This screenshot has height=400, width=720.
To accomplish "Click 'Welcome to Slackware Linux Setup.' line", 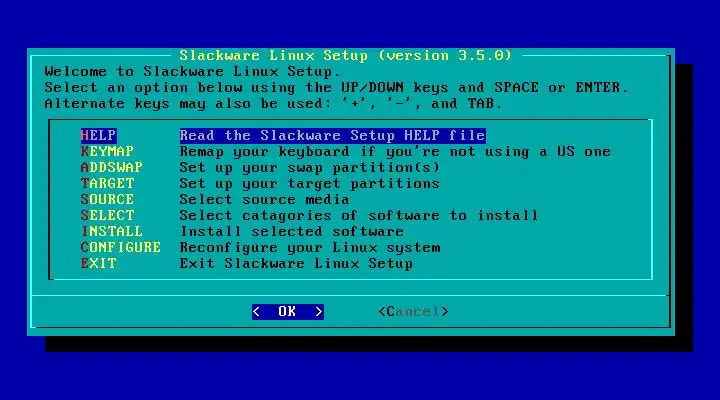I will [x=192, y=72].
